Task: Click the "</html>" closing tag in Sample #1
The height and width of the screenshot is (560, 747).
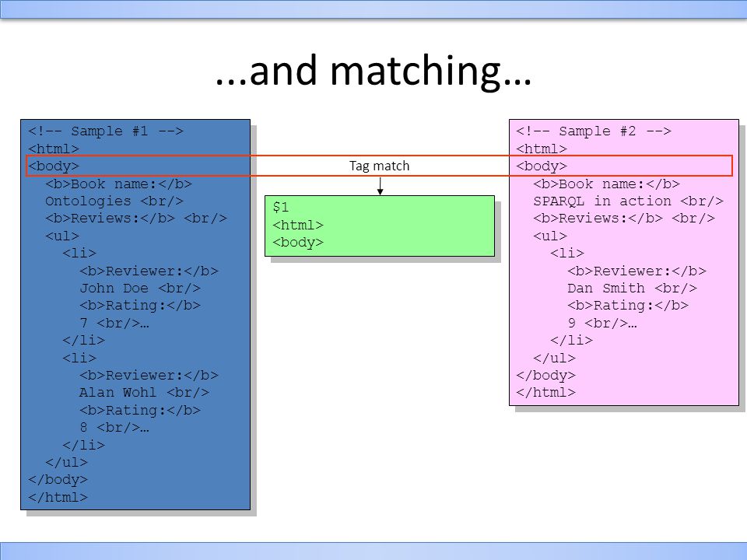Action: [58, 497]
